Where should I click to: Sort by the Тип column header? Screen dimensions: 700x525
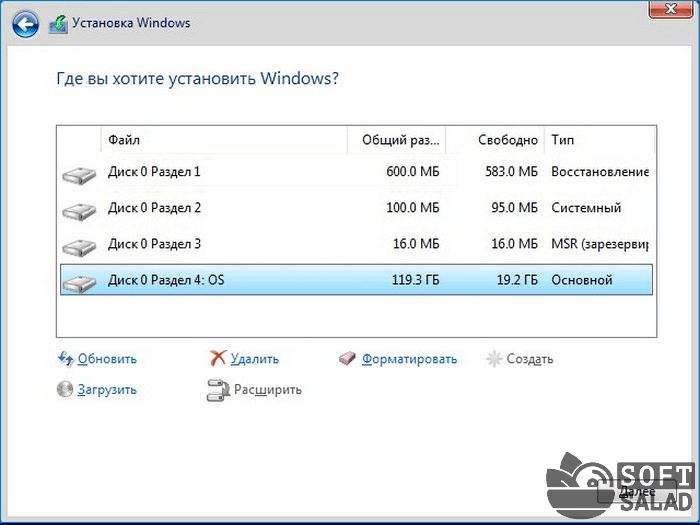(x=600, y=140)
